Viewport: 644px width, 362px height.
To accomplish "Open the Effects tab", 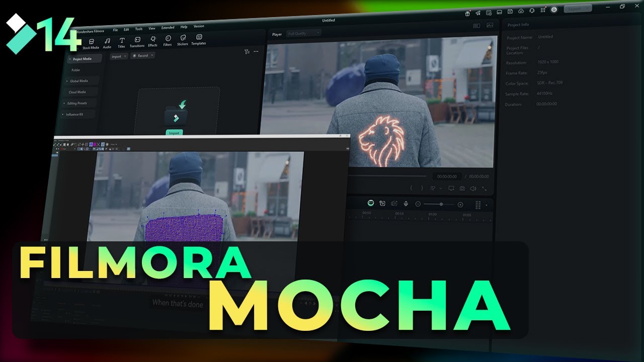I will point(152,42).
